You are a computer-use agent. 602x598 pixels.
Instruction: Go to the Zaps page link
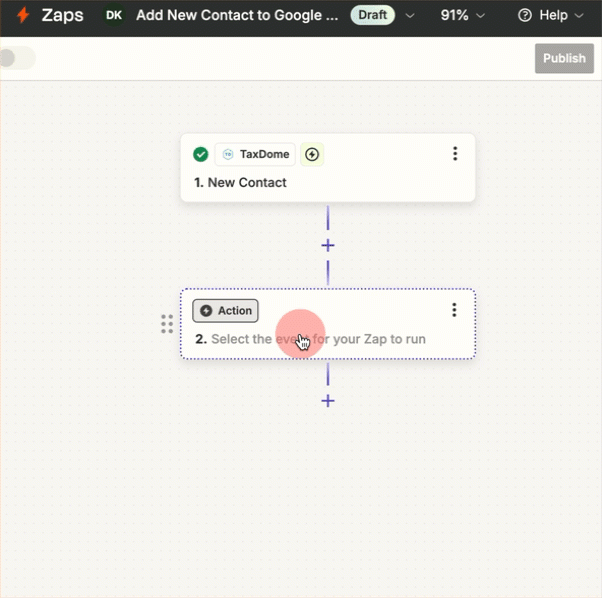point(62,16)
